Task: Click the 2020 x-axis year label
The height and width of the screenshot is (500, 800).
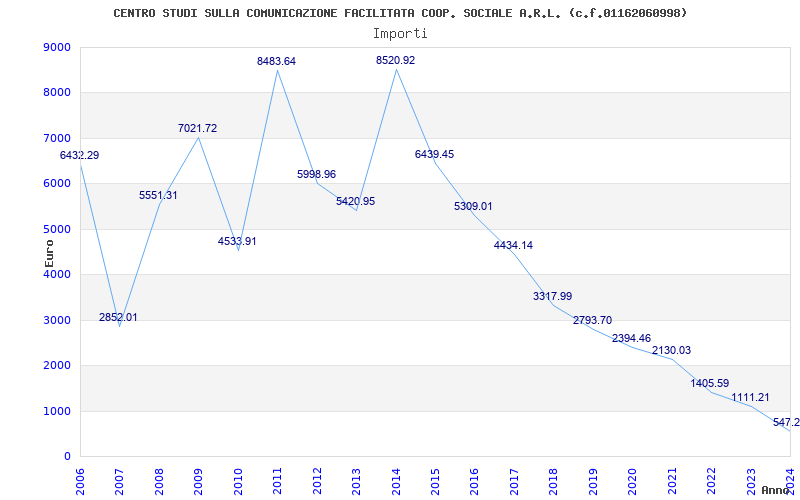Action: point(633,482)
